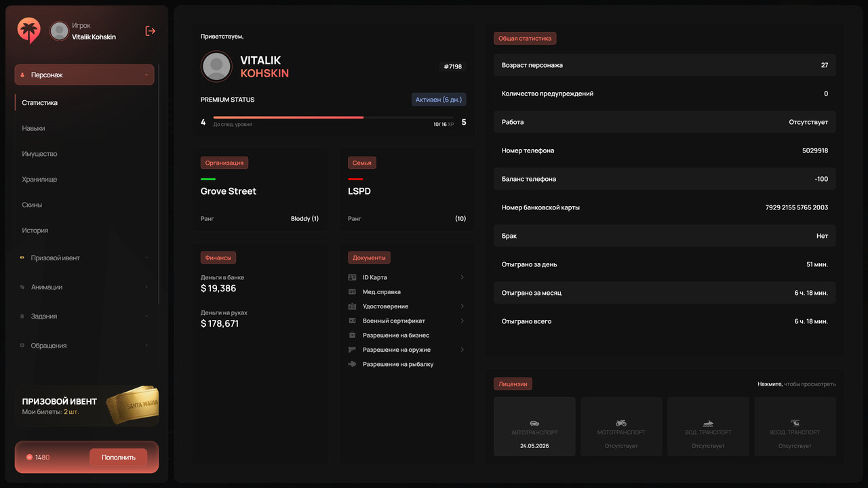Click the Мои билеты: 2 шт. text
This screenshot has width=868, height=488.
coord(51,412)
